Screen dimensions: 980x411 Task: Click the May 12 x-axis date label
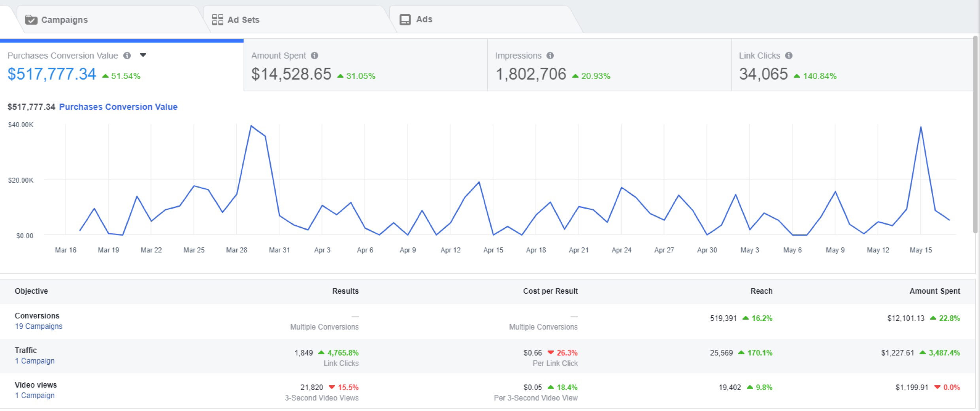coord(878,250)
